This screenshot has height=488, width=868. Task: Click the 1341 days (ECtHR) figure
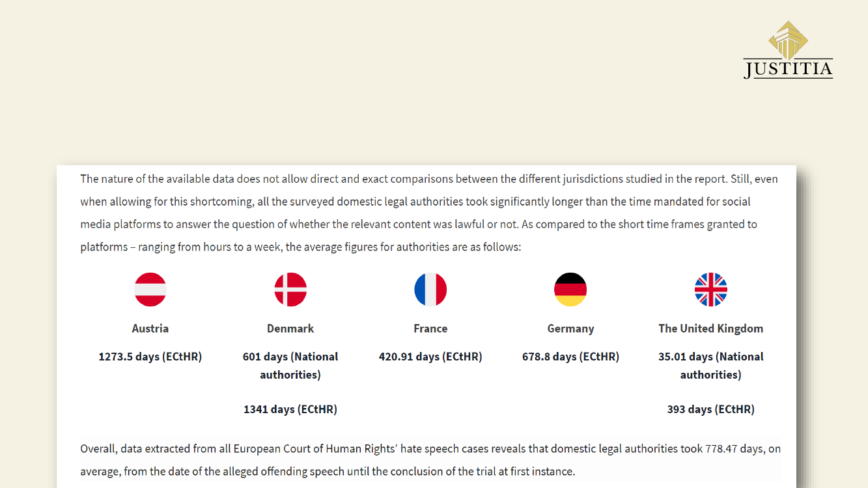(x=290, y=409)
